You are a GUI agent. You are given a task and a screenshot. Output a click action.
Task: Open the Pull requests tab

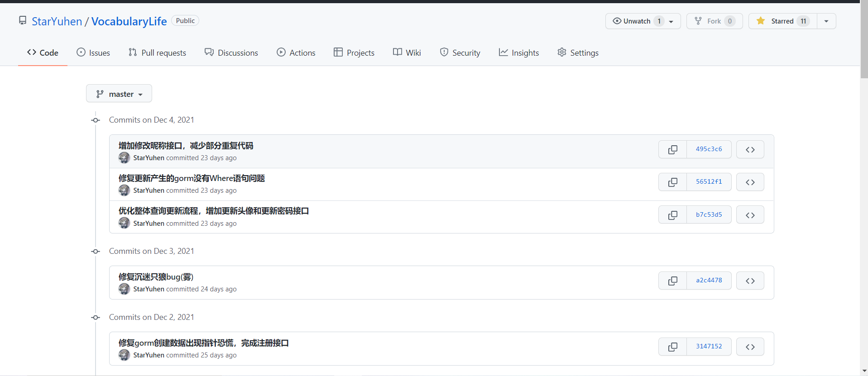click(157, 52)
